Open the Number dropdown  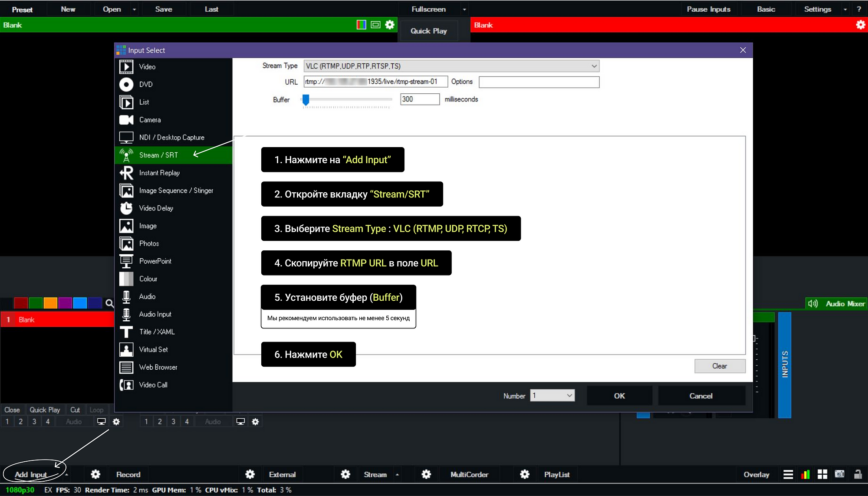[552, 396]
